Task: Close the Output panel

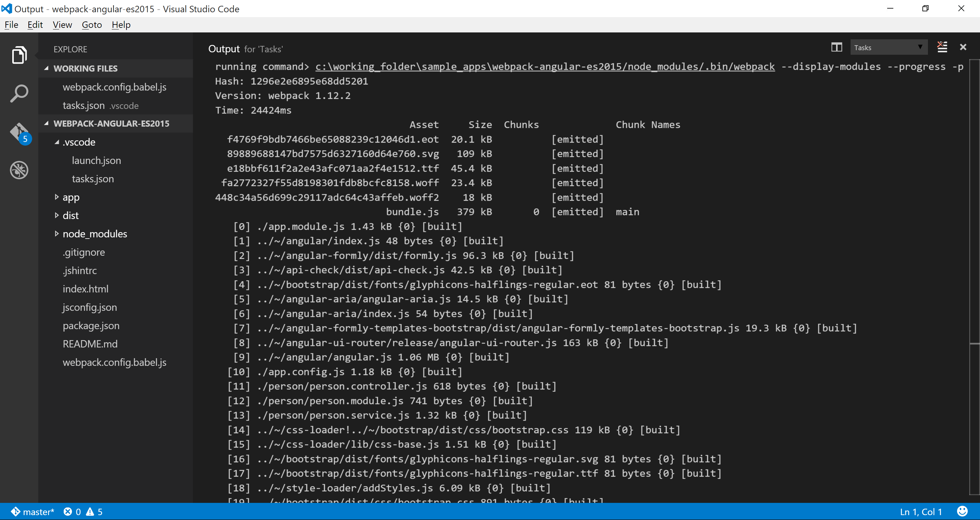Action: [x=963, y=47]
